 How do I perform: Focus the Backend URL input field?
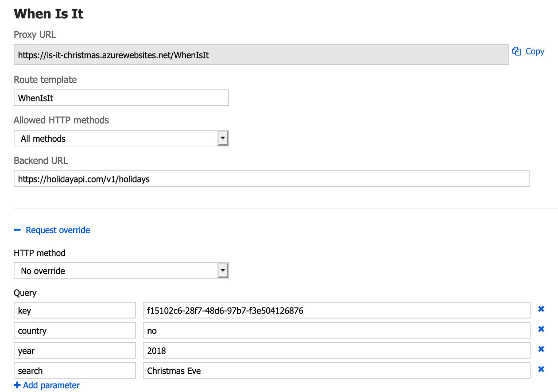(x=271, y=179)
